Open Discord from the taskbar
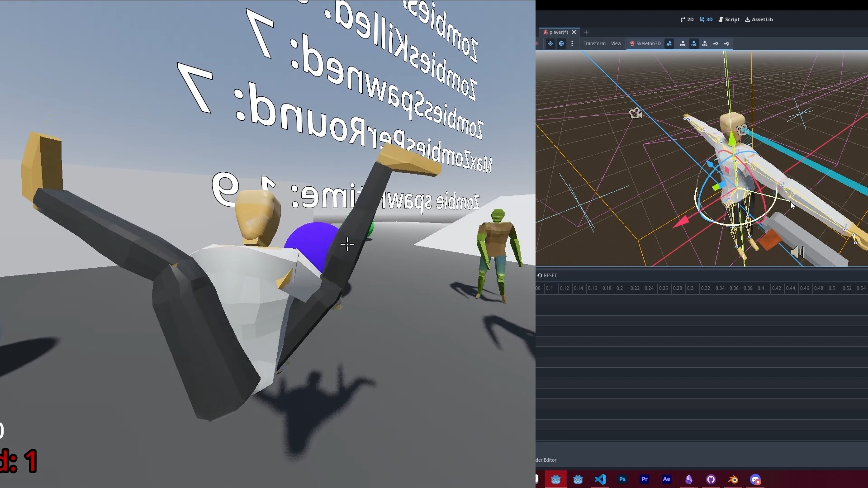 [755, 479]
